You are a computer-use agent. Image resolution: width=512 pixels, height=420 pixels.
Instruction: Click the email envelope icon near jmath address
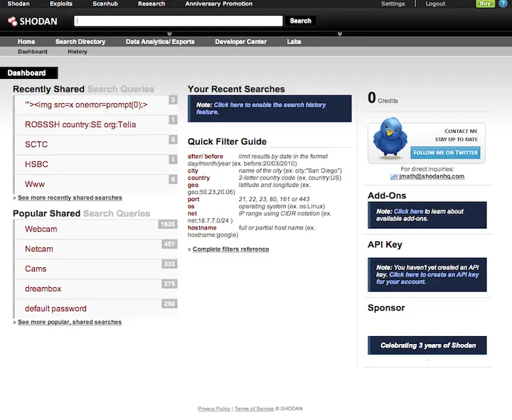394,176
